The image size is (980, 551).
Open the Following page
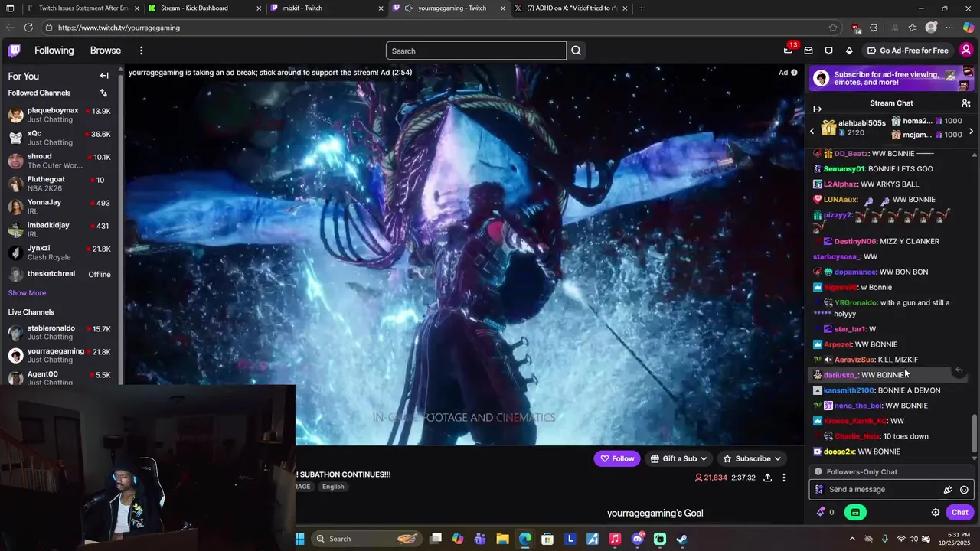click(x=54, y=51)
